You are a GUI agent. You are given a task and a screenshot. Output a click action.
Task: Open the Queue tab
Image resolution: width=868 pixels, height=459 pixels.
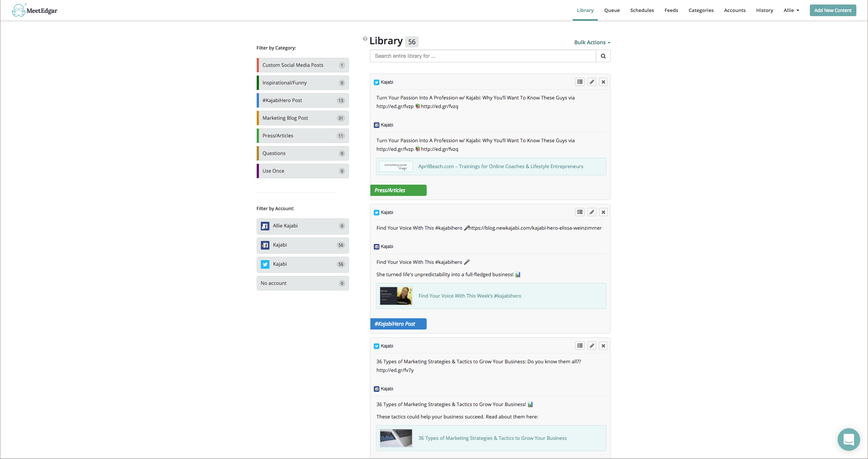click(x=612, y=10)
